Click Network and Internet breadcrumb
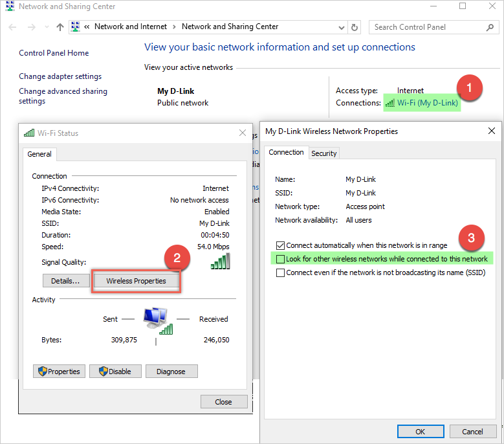The width and height of the screenshot is (504, 444). click(x=131, y=27)
